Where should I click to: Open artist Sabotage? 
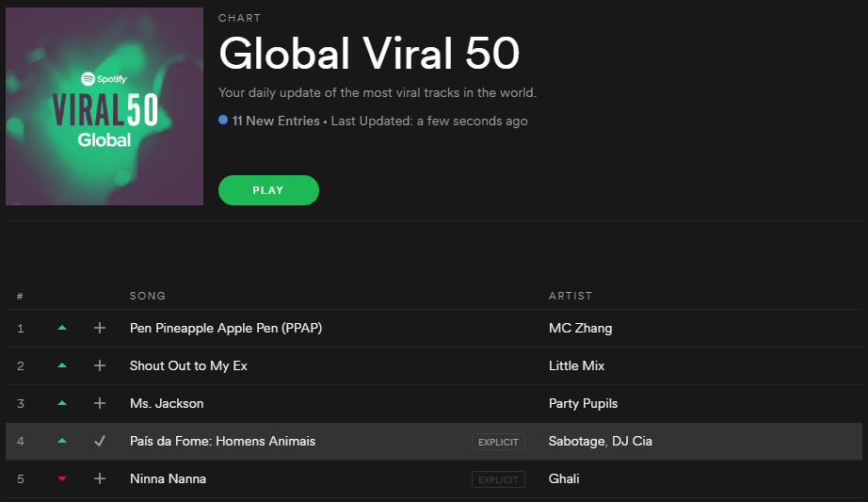pos(577,441)
